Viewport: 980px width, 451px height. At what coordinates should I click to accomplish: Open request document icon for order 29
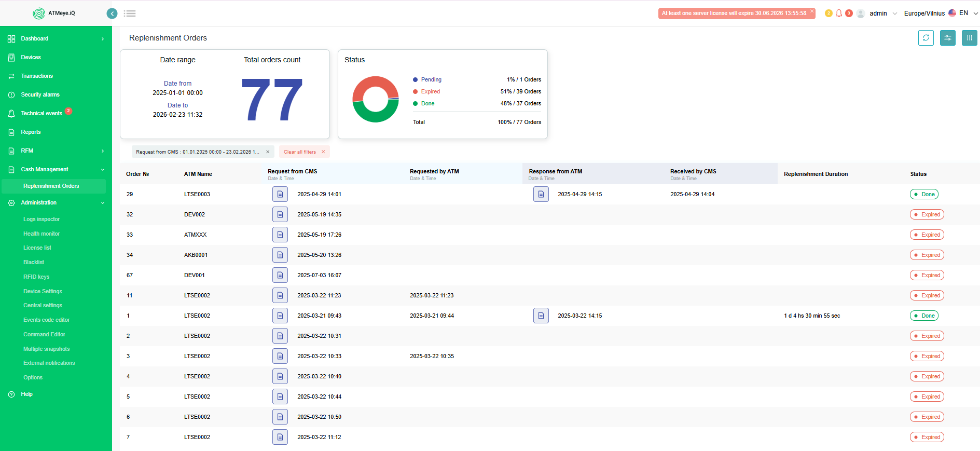coord(280,194)
